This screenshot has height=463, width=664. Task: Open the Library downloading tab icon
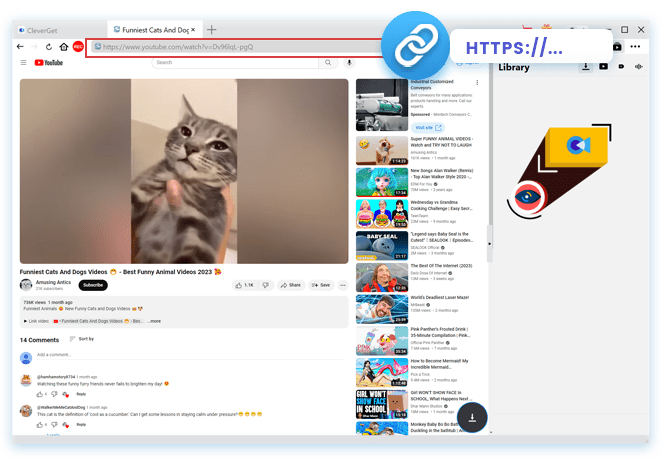pyautogui.click(x=586, y=67)
